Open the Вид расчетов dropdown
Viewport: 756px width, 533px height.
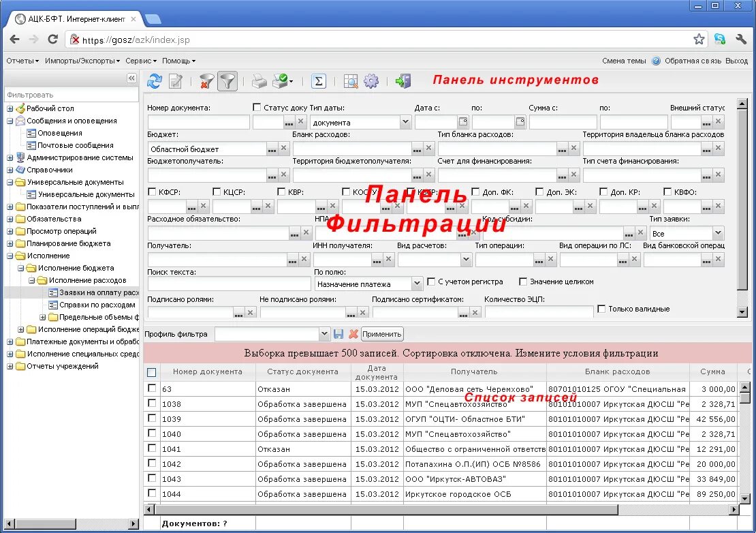(x=466, y=260)
